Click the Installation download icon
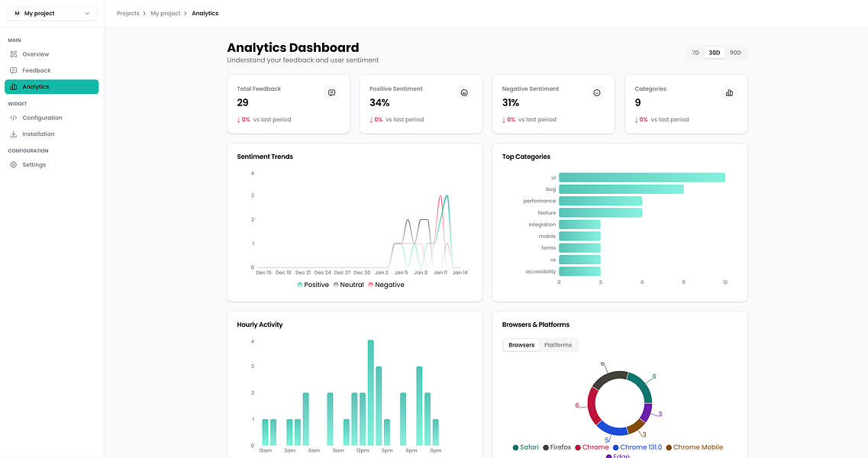The width and height of the screenshot is (868, 458). pos(13,134)
